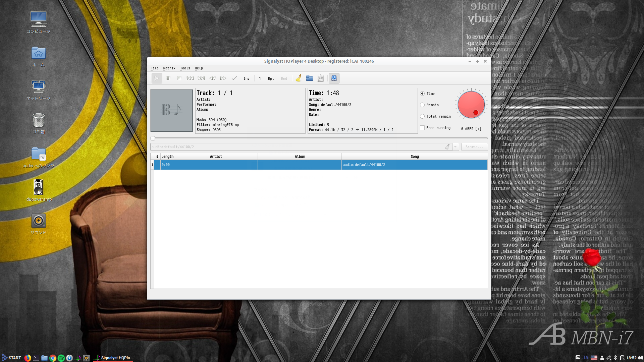Click the rewind icon
Image resolution: width=644 pixels, height=362 pixels.
212,78
